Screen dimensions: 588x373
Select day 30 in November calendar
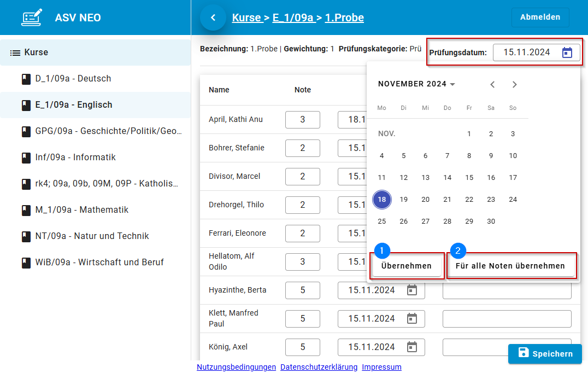(x=491, y=222)
